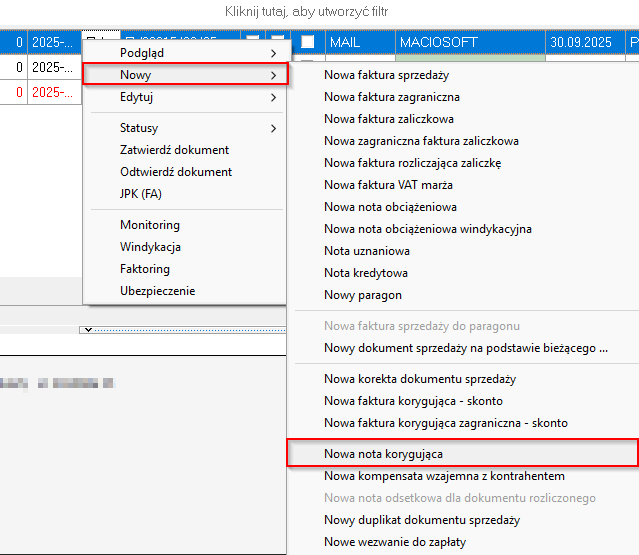Select Nowa nota korygująca
Viewport: 639px width, 555px height.
point(383,454)
